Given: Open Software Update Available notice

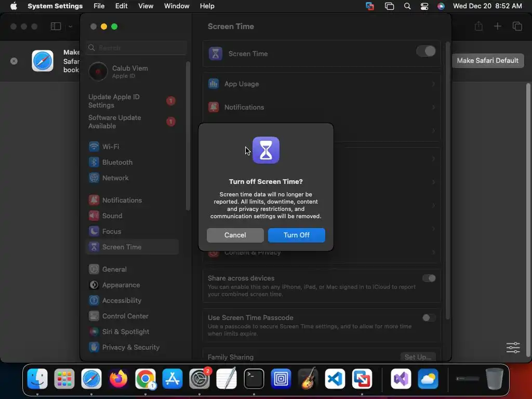Looking at the screenshot, I should tap(132, 122).
